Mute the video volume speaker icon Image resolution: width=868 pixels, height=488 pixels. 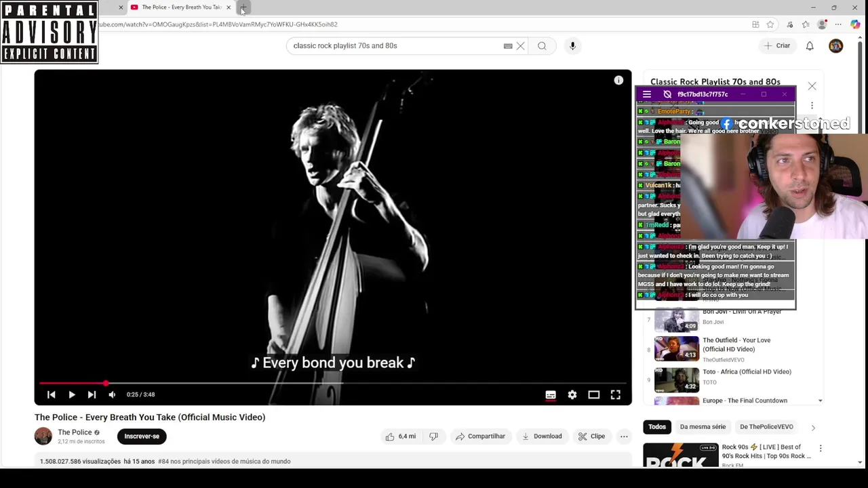click(x=112, y=394)
